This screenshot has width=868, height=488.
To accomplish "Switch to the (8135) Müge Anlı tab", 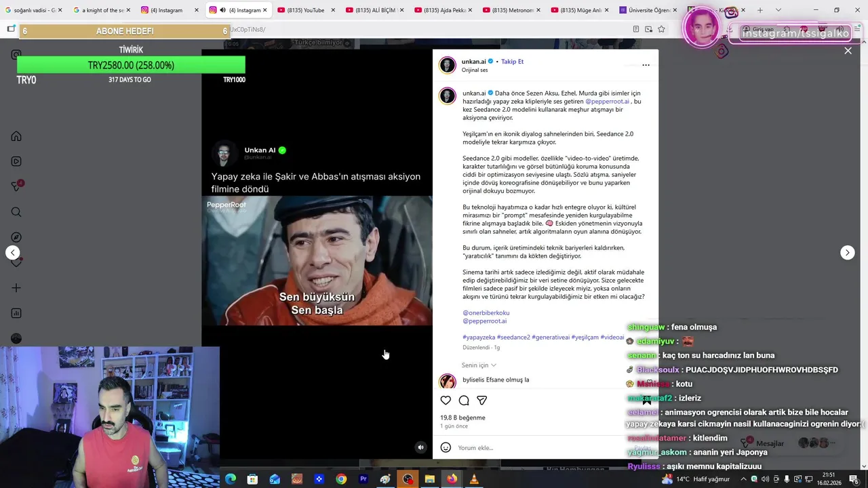I will click(580, 10).
